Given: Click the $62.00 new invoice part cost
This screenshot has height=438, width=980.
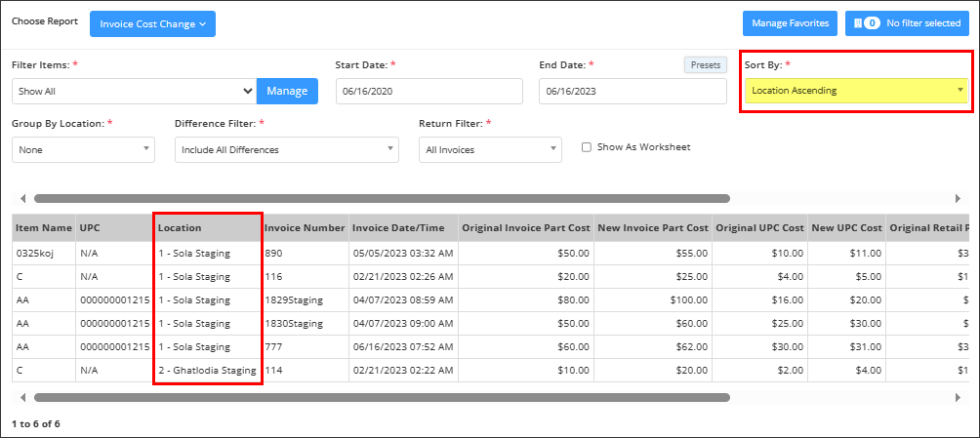Looking at the screenshot, I should point(692,346).
